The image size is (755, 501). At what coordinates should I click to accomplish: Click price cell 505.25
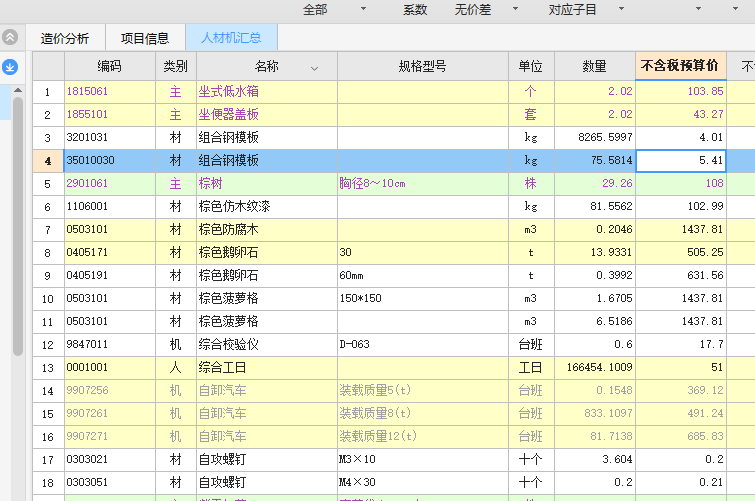pos(681,252)
